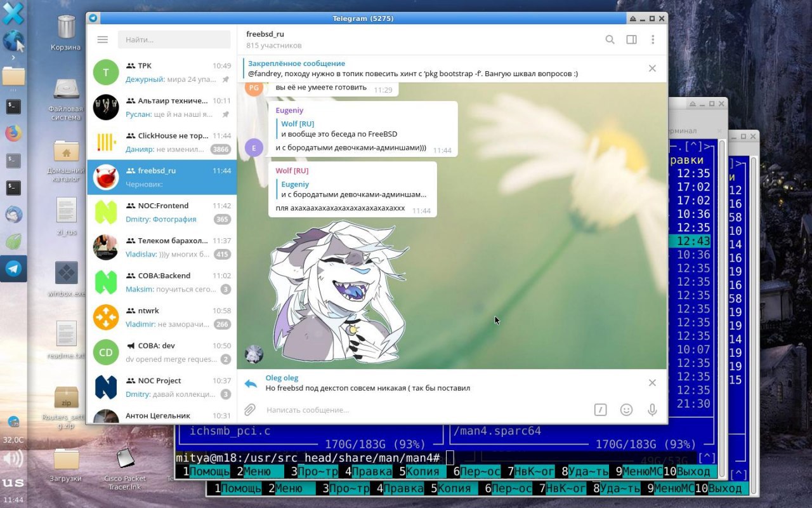Click web browser globe panel icon
Screen dimensions: 812x508
coord(13,41)
